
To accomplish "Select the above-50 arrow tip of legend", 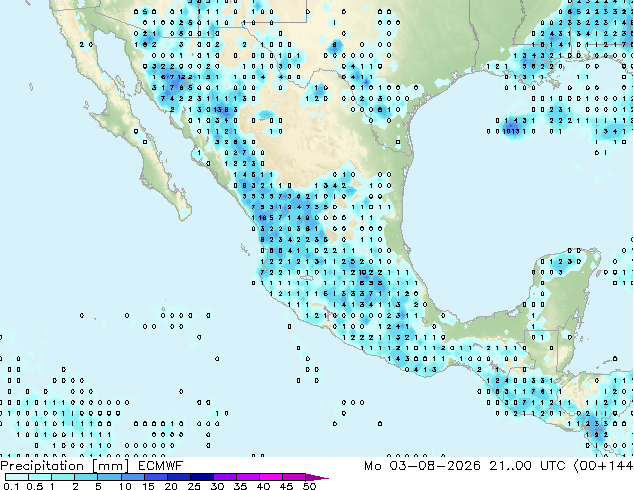I will click(317, 477).
